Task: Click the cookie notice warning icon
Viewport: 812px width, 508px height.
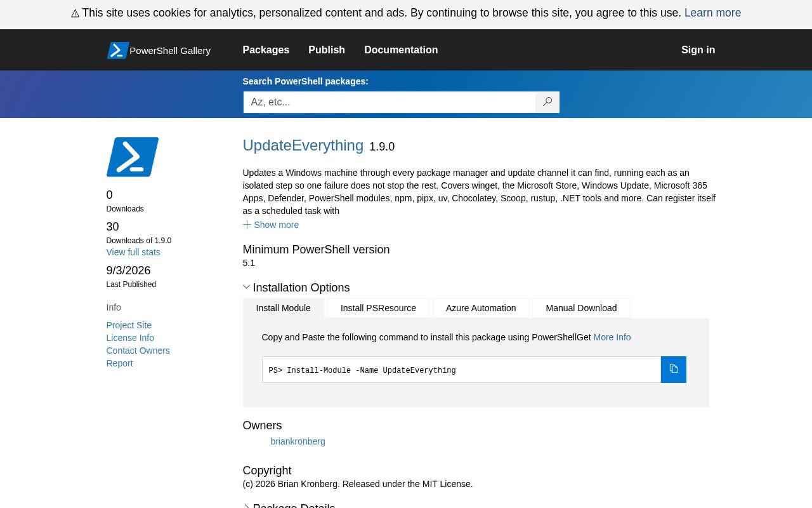Action: click(x=75, y=13)
